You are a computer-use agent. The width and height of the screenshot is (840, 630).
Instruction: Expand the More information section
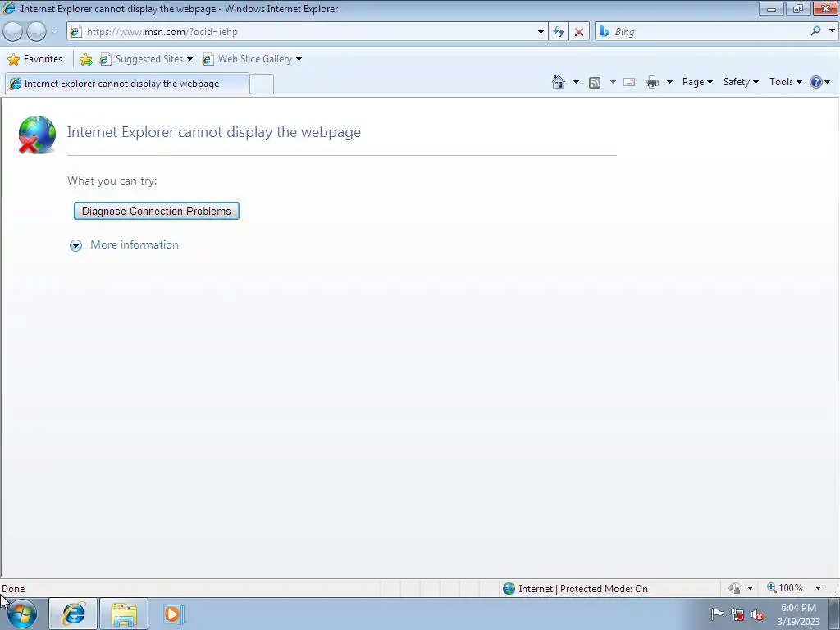[75, 245]
